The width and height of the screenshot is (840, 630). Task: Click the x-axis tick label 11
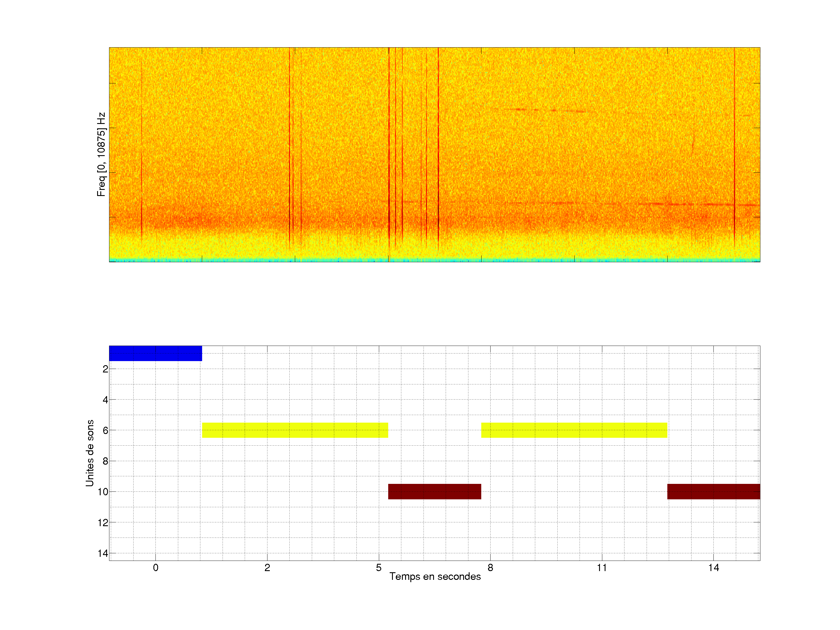point(601,568)
